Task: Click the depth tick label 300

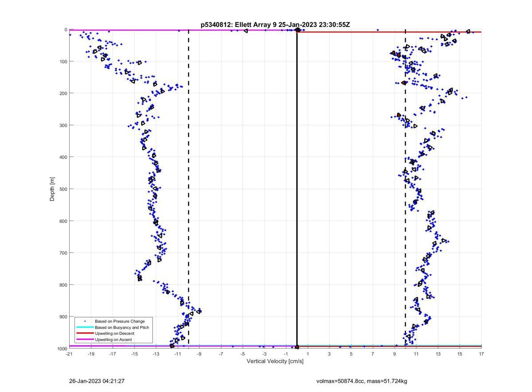Action: [x=63, y=125]
